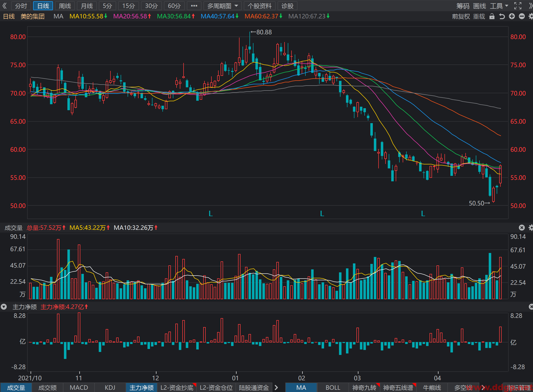
Task: Select the 60分 period tab
Action: tap(174, 6)
